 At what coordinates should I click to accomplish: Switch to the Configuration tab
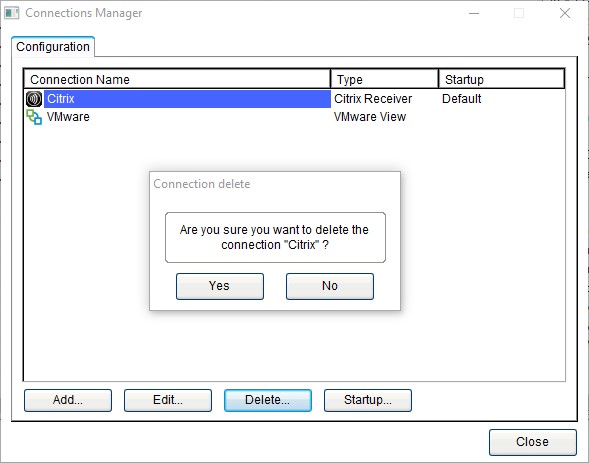click(53, 47)
